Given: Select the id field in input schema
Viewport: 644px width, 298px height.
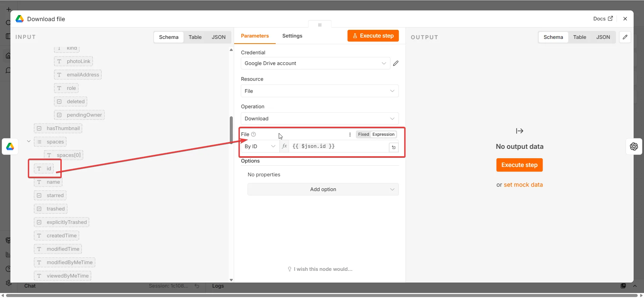Looking at the screenshot, I should (x=44, y=169).
